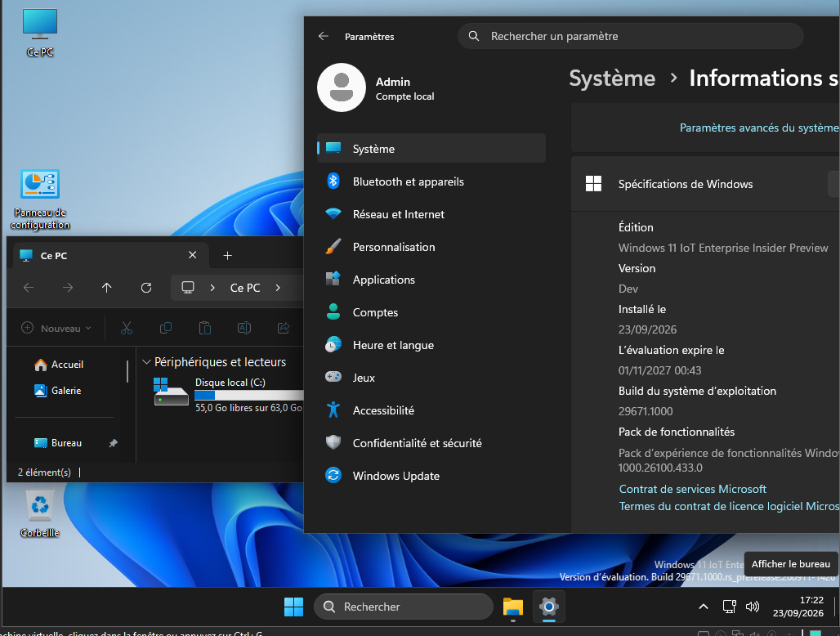
Task: Click the Disque local (C:) usage bar
Action: pyautogui.click(x=248, y=396)
